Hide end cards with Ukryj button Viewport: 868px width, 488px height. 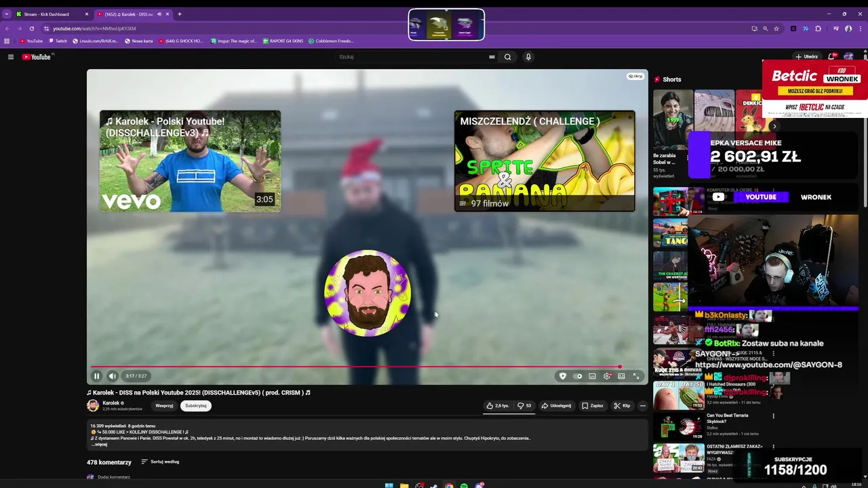(x=635, y=76)
